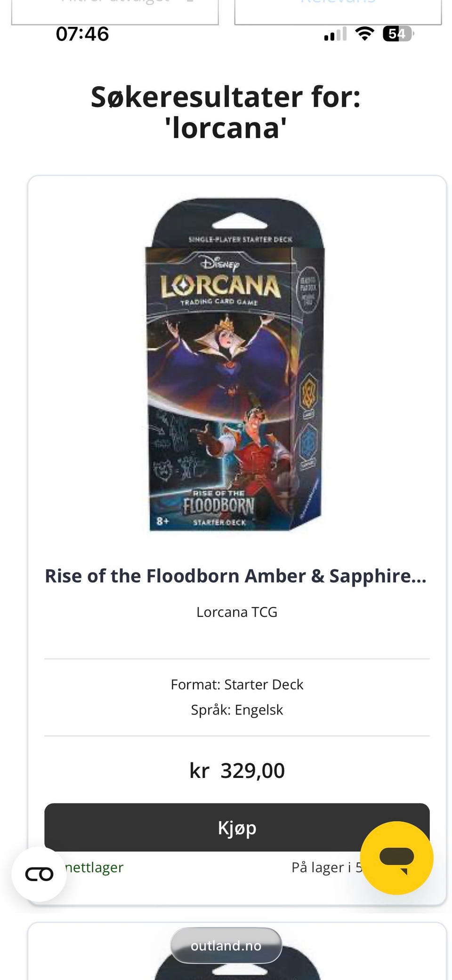Open the Rise of the Floodborn Amber & Sapphire title
This screenshot has width=452, height=980.
tap(235, 576)
